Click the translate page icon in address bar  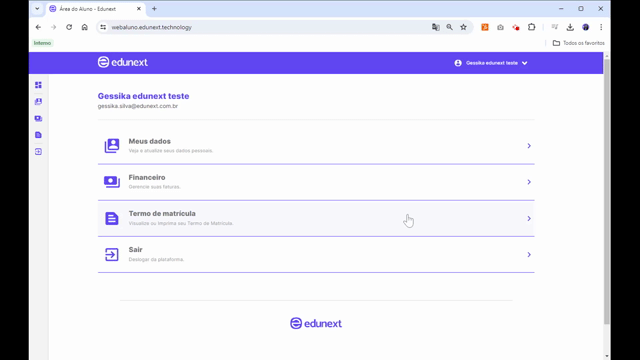(436, 27)
